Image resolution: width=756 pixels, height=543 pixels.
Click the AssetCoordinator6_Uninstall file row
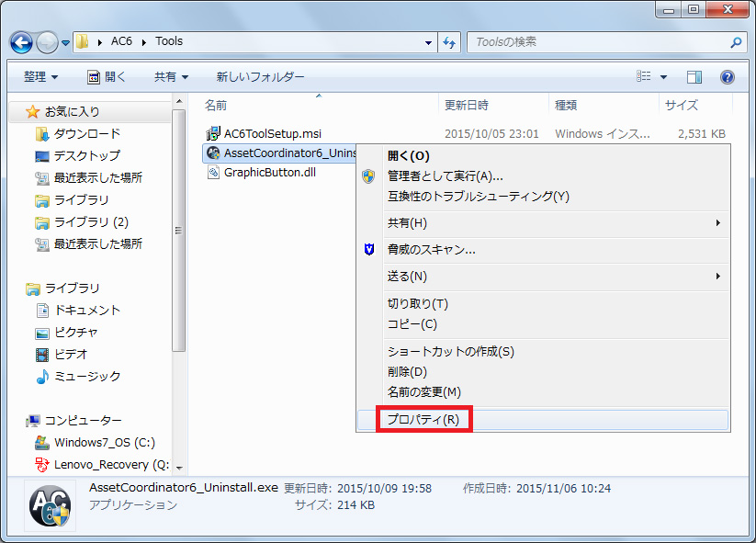(x=279, y=153)
